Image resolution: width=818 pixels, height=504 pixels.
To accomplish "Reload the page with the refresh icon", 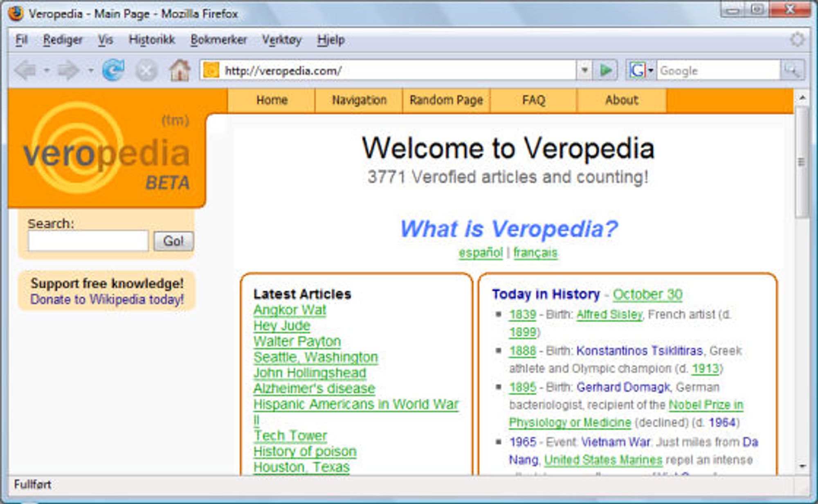I will 113,70.
